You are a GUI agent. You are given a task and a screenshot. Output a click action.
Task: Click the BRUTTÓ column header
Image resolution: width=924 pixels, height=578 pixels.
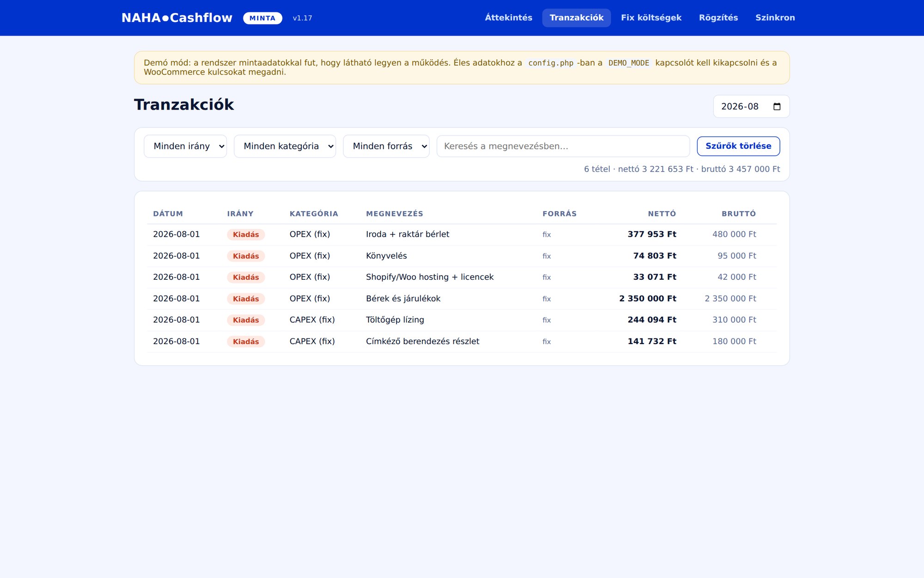pyautogui.click(x=738, y=214)
